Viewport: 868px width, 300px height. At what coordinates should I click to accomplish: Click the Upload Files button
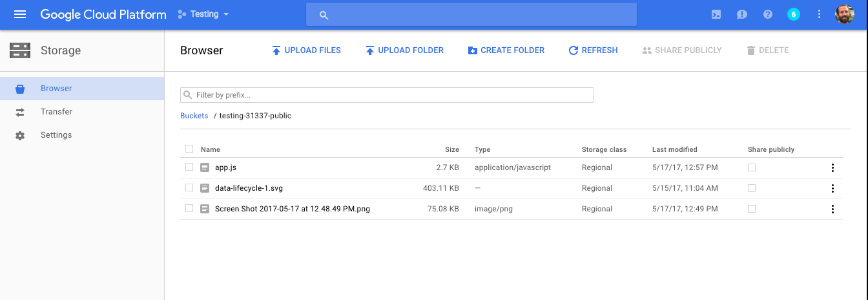pos(306,50)
